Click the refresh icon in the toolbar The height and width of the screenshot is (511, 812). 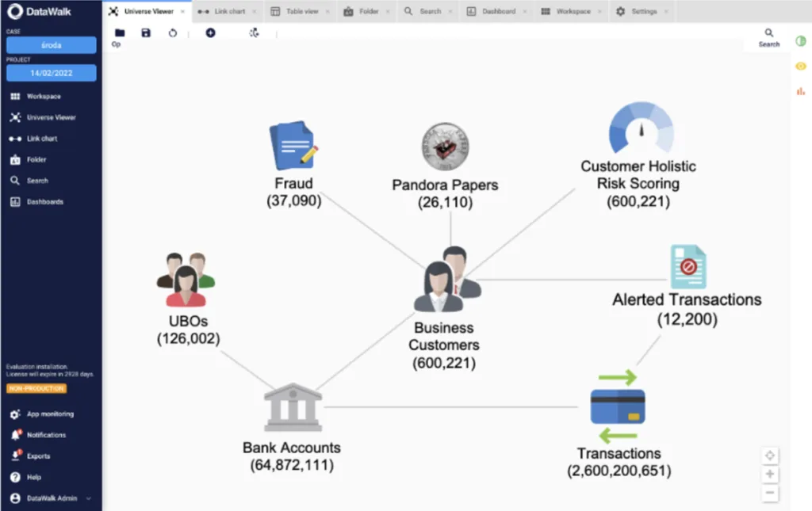coord(172,33)
